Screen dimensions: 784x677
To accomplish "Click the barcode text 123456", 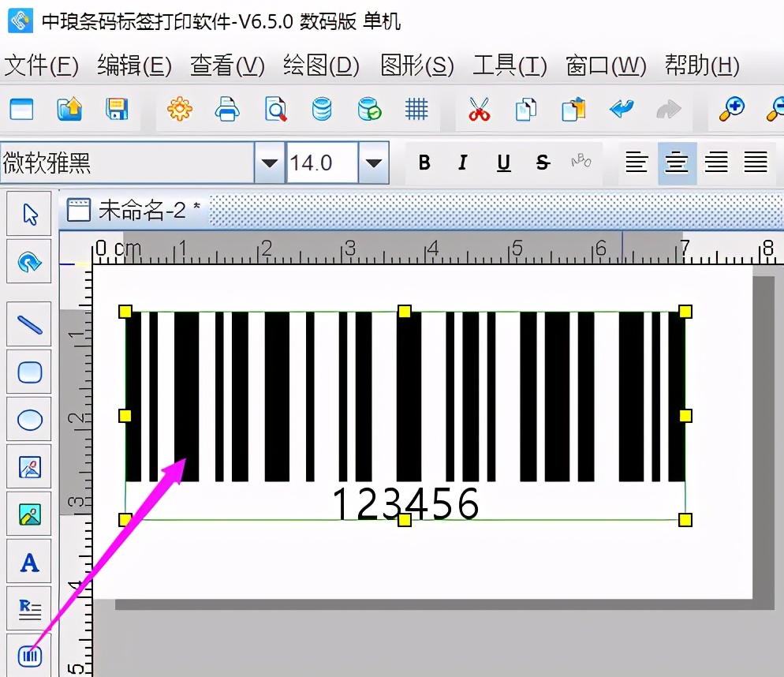I will (x=405, y=504).
